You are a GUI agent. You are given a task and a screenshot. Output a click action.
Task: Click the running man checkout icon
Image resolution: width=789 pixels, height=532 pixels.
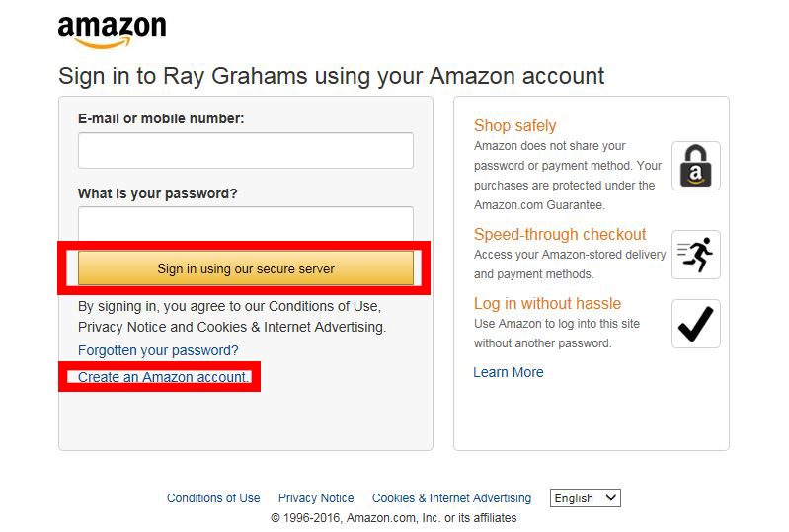point(696,255)
